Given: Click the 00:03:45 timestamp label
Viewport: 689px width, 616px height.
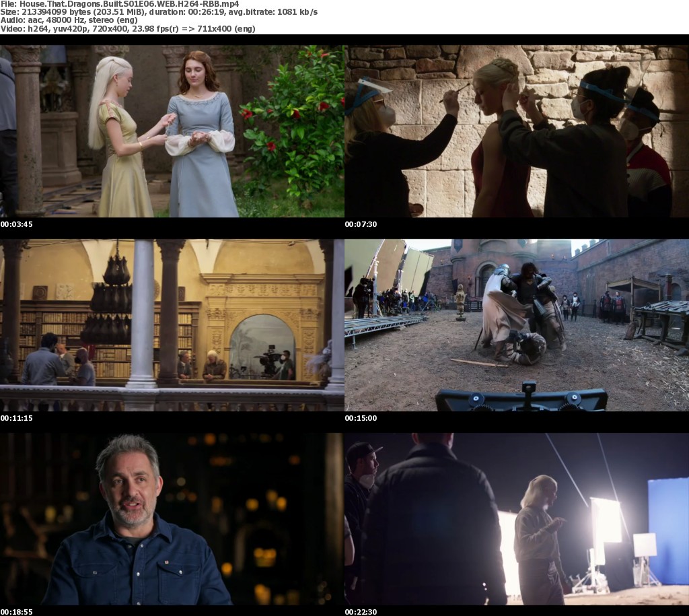Looking at the screenshot, I should coord(16,224).
